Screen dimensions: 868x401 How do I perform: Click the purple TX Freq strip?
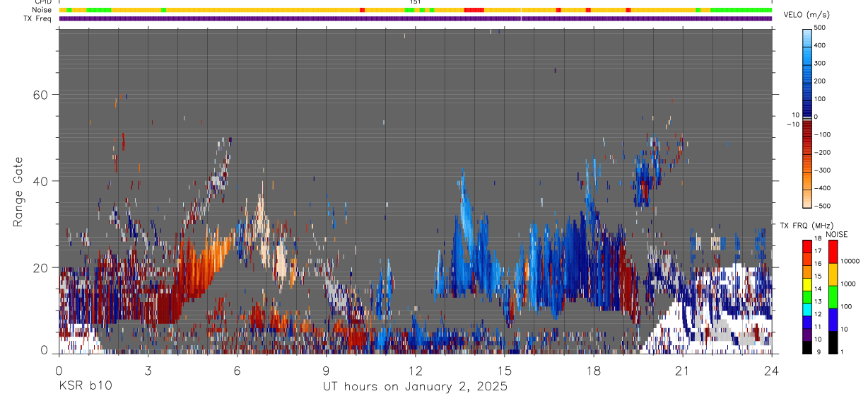pos(416,18)
